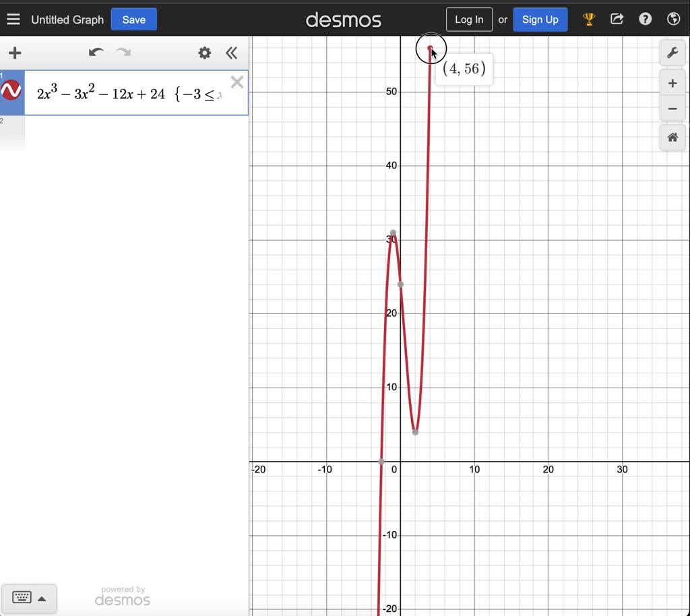The image size is (690, 616).
Task: Click the redo arrow icon
Action: [122, 52]
